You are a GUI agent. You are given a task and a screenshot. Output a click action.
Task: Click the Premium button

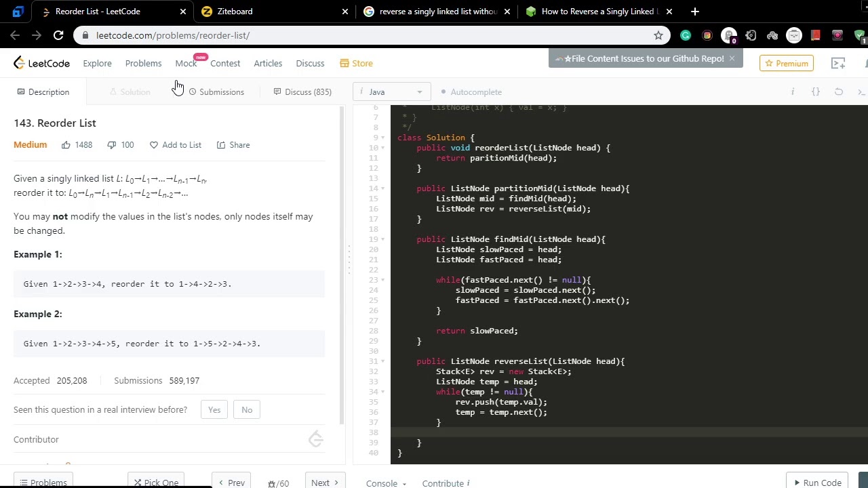pos(787,63)
